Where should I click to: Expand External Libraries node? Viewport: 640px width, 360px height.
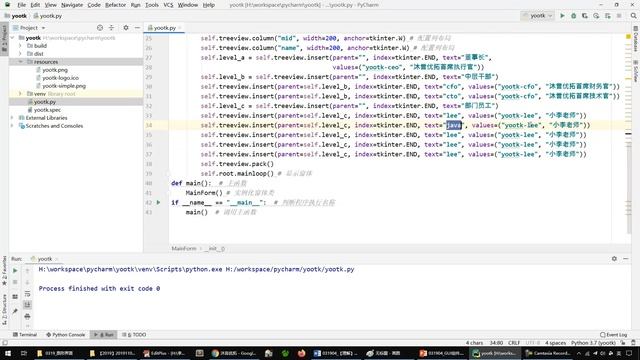[x=13, y=118]
